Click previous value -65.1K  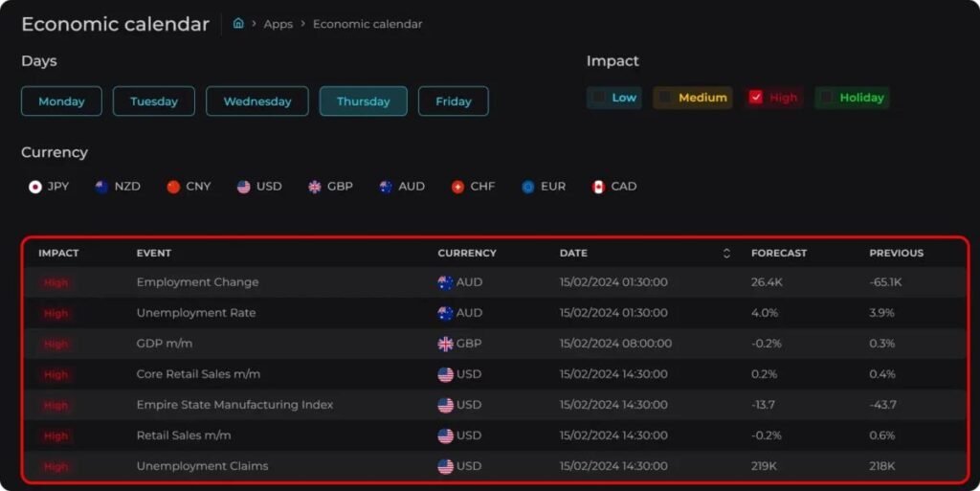click(885, 282)
